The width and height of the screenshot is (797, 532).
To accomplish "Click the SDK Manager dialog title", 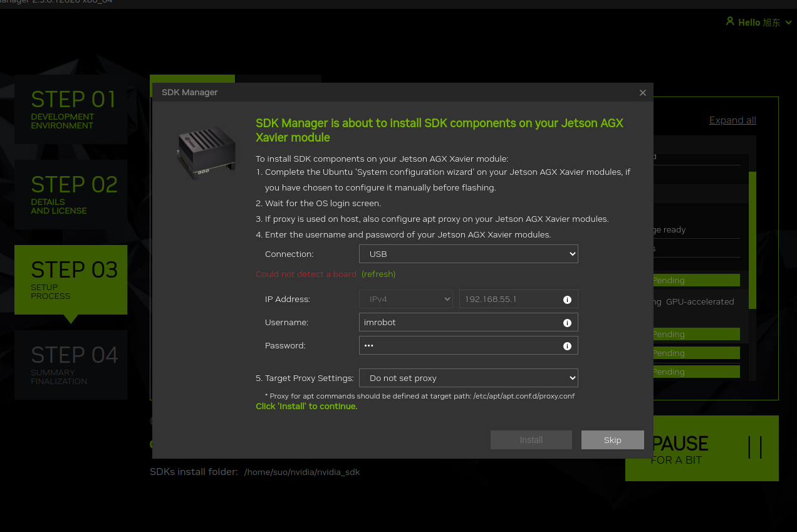I will click(190, 92).
